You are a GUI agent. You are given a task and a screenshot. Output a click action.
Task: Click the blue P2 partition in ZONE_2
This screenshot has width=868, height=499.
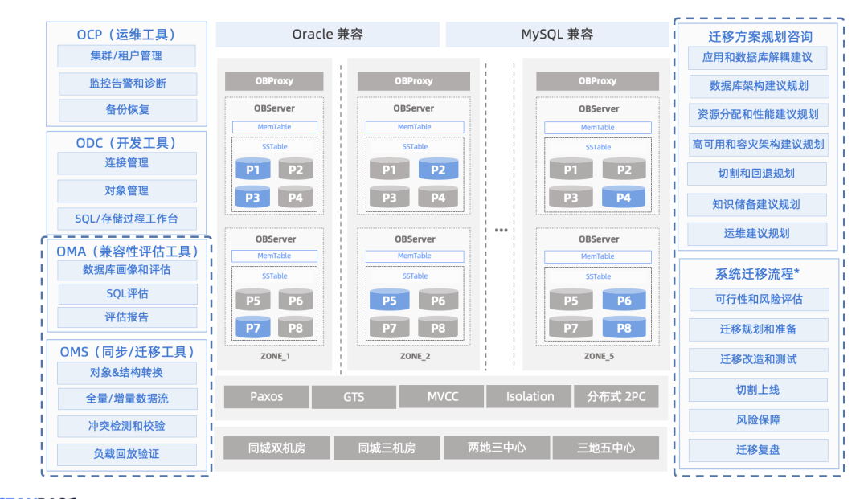tap(438, 169)
